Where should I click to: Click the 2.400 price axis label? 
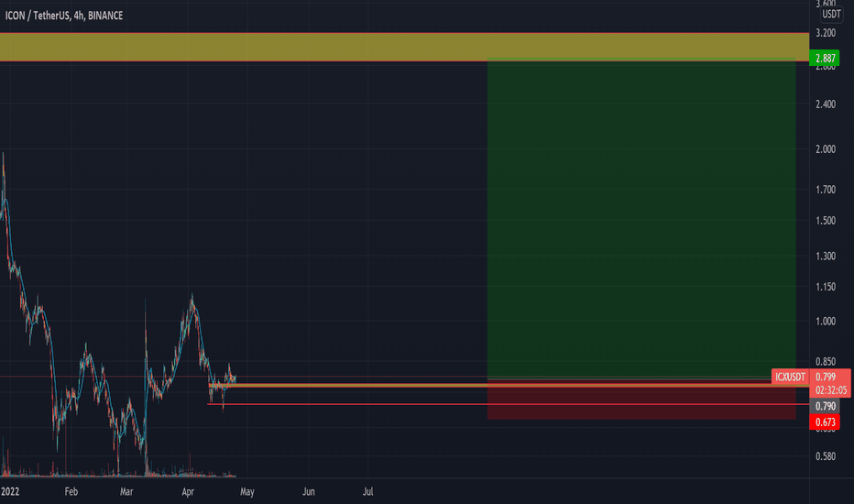(825, 104)
